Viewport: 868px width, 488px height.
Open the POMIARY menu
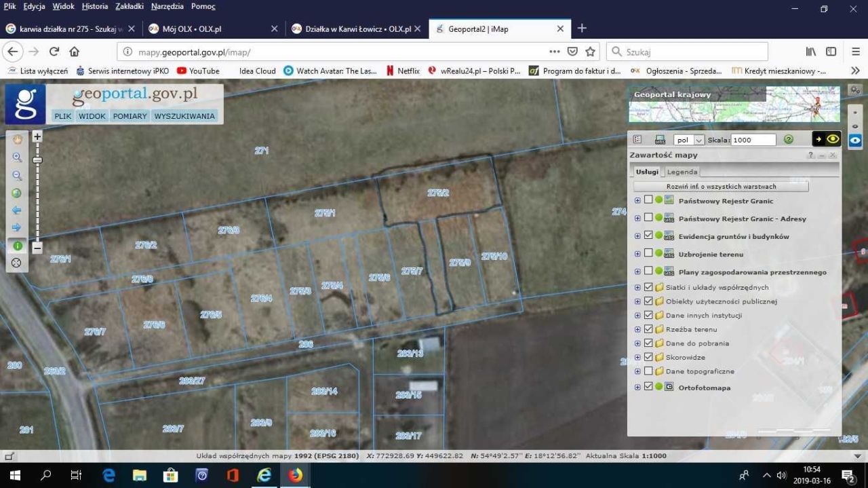tap(130, 116)
